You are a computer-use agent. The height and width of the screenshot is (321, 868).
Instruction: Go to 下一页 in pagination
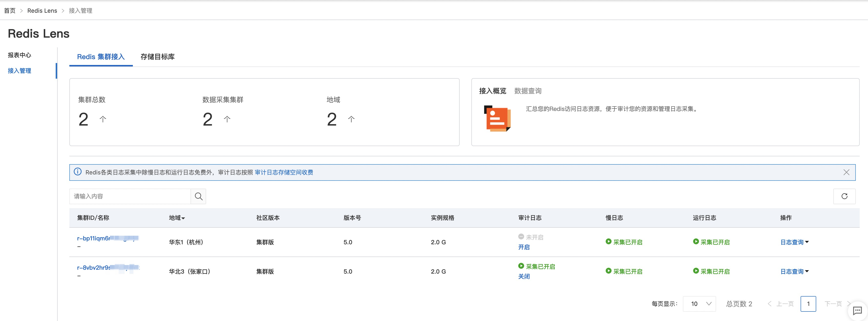(837, 304)
